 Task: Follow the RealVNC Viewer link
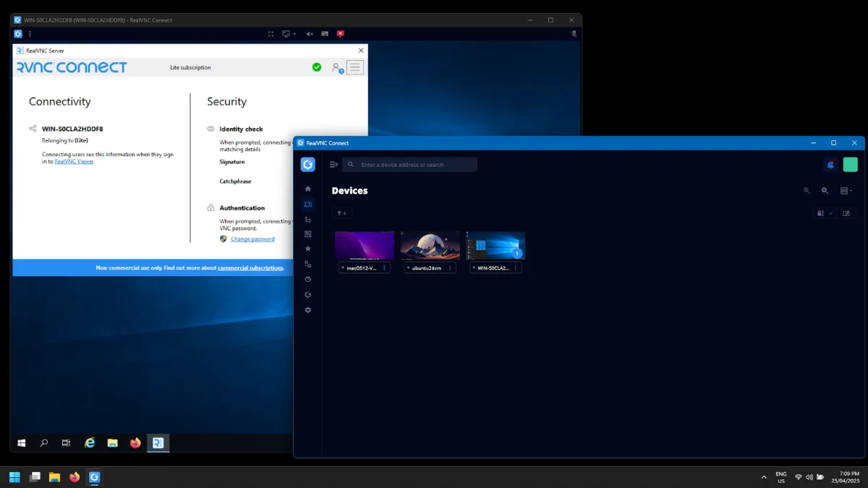pos(74,161)
